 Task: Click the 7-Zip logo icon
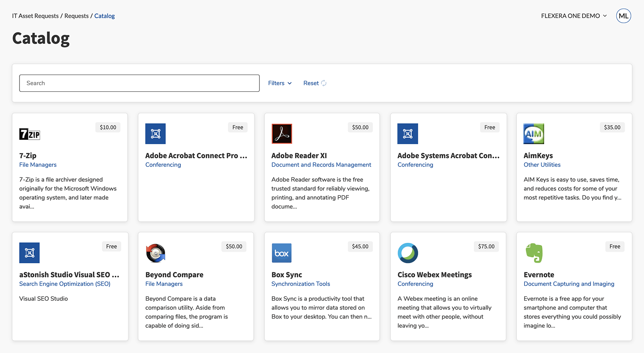click(x=30, y=134)
